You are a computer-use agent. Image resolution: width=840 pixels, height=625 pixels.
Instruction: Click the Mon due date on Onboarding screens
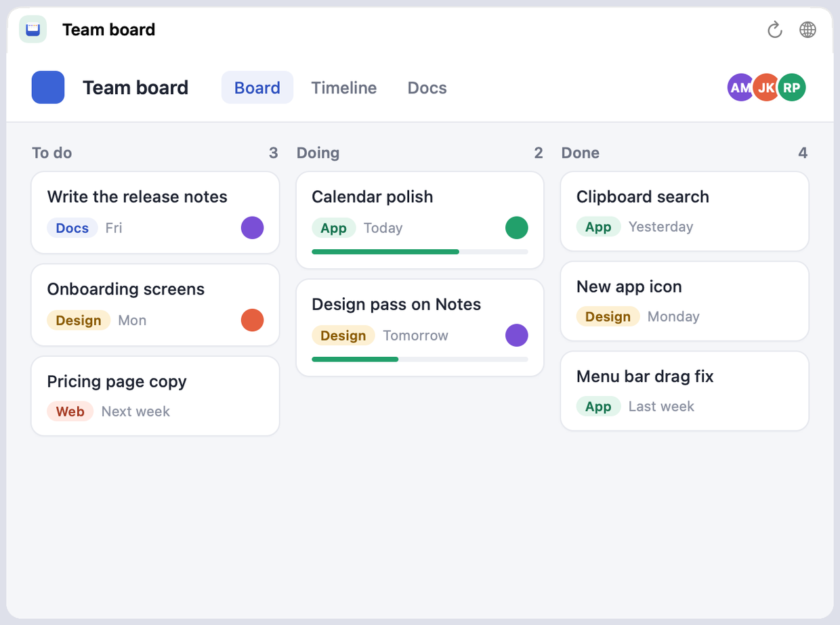point(132,320)
